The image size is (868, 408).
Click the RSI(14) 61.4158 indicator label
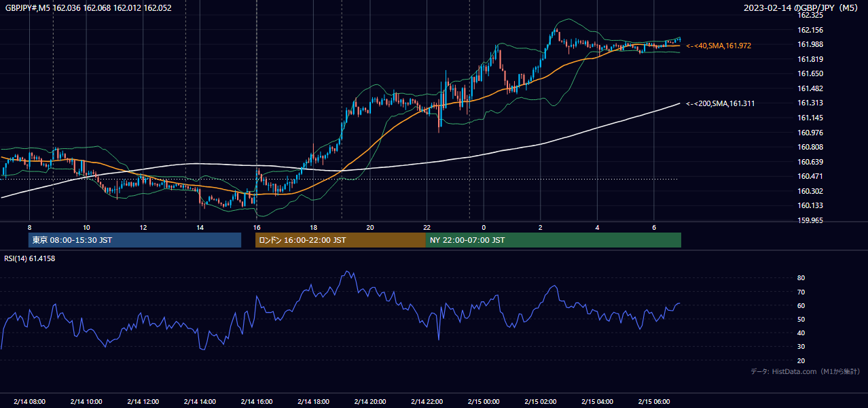(x=30, y=258)
